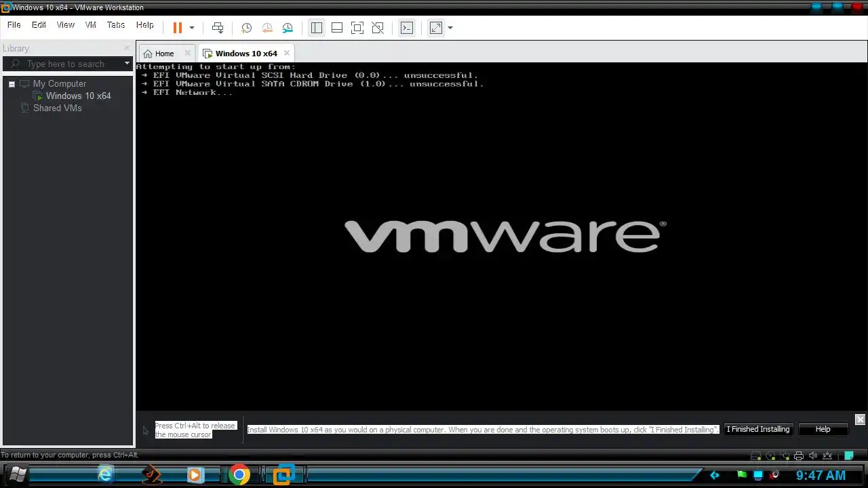Screen dimensions: 868x488
Task: Switch to Google Chrome on the taskbar
Action: click(239, 474)
